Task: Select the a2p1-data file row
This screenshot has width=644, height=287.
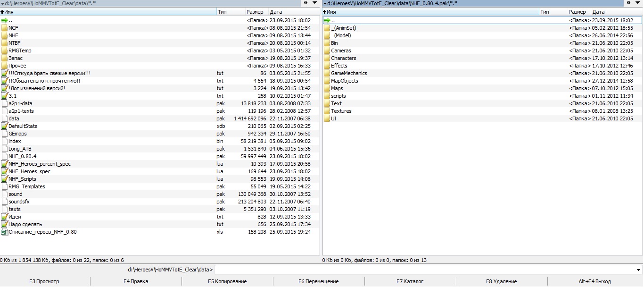Action: (160, 103)
